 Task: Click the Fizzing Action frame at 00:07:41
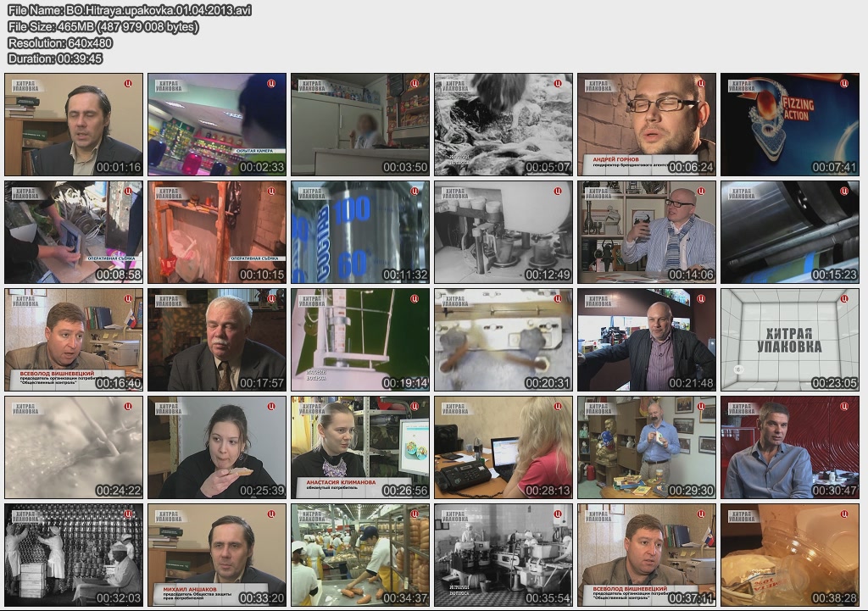click(x=789, y=125)
